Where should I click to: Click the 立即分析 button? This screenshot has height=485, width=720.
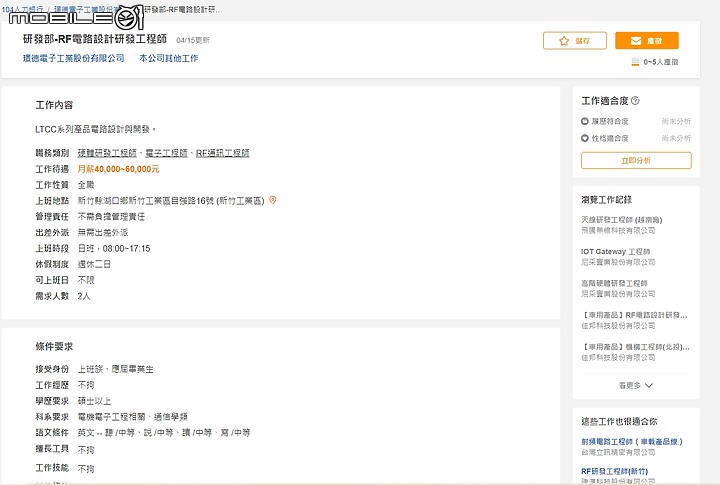coord(636,161)
